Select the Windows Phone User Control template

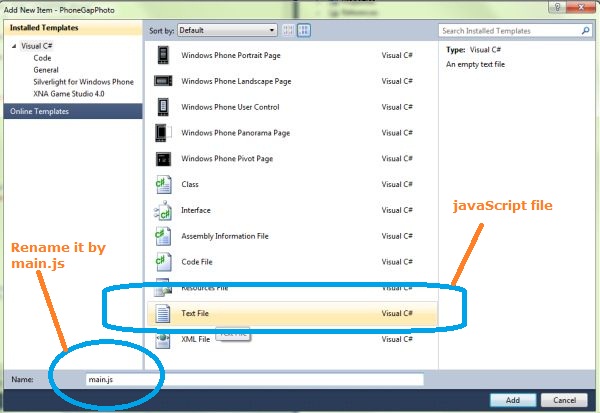click(x=292, y=107)
